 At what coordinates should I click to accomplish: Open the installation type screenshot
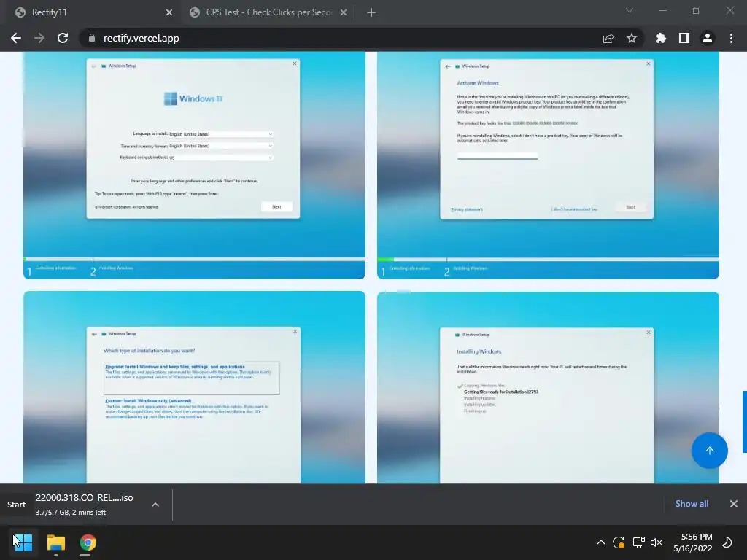(x=194, y=388)
